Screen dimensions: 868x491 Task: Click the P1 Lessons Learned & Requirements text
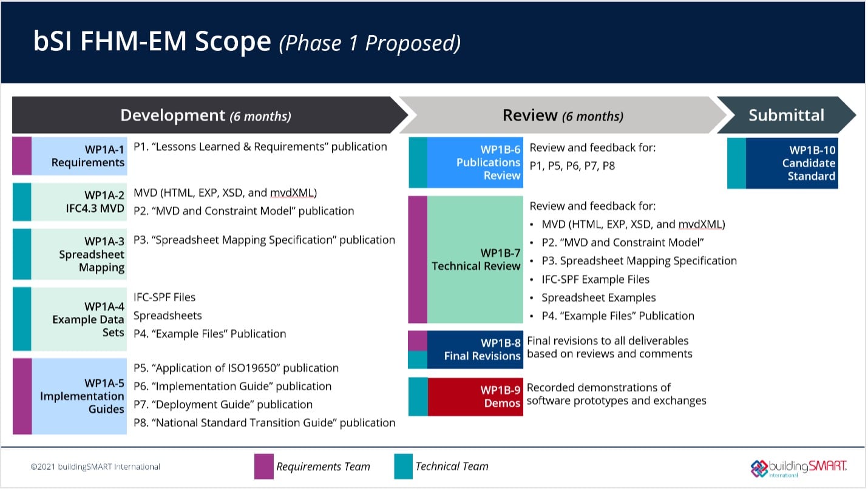pos(260,147)
